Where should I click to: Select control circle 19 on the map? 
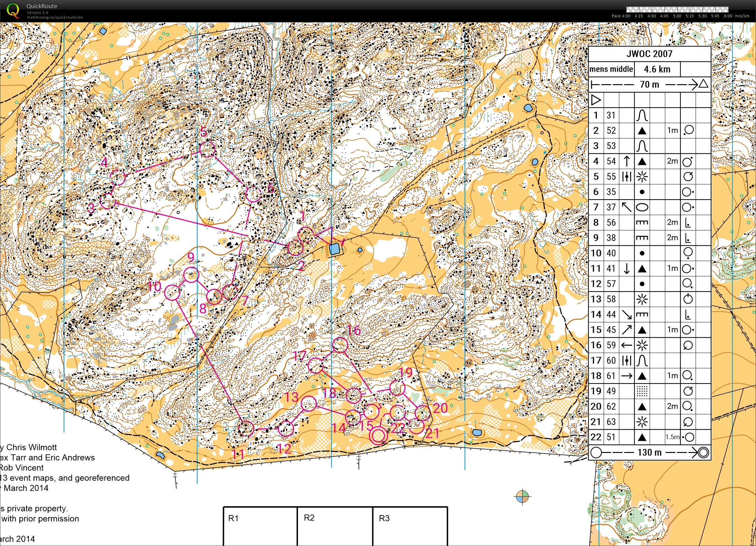[397, 388]
